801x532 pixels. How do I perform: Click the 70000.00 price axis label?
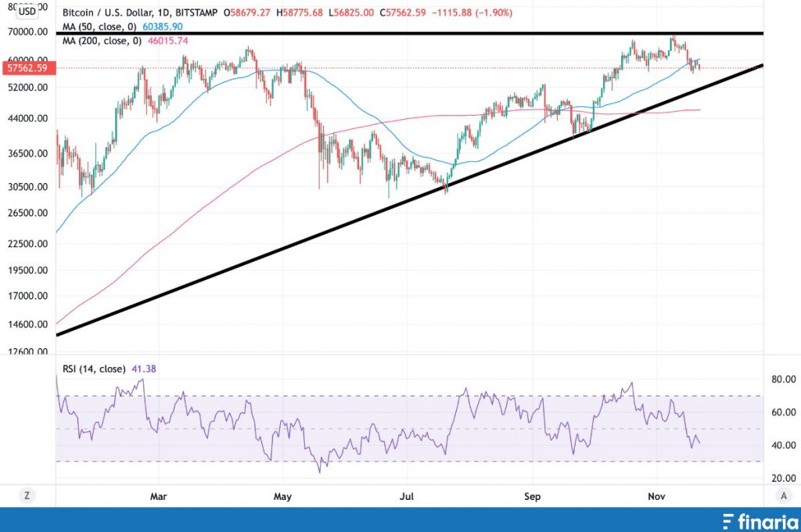click(28, 32)
